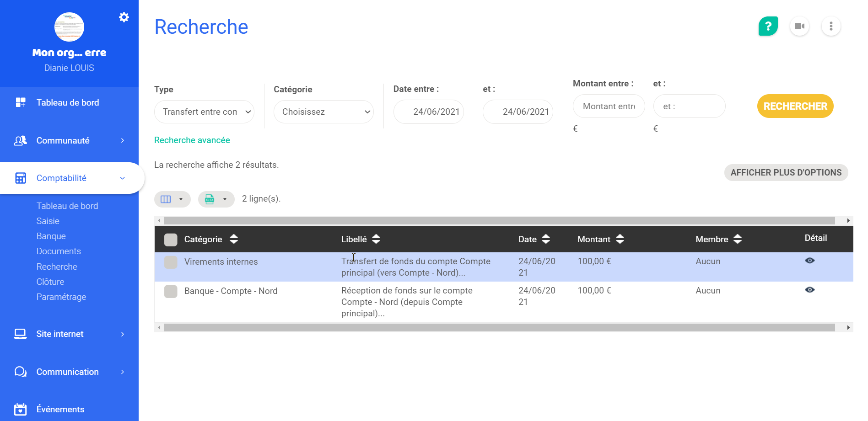Image resolution: width=868 pixels, height=421 pixels.
Task: Open the column display dropdown
Action: click(172, 199)
